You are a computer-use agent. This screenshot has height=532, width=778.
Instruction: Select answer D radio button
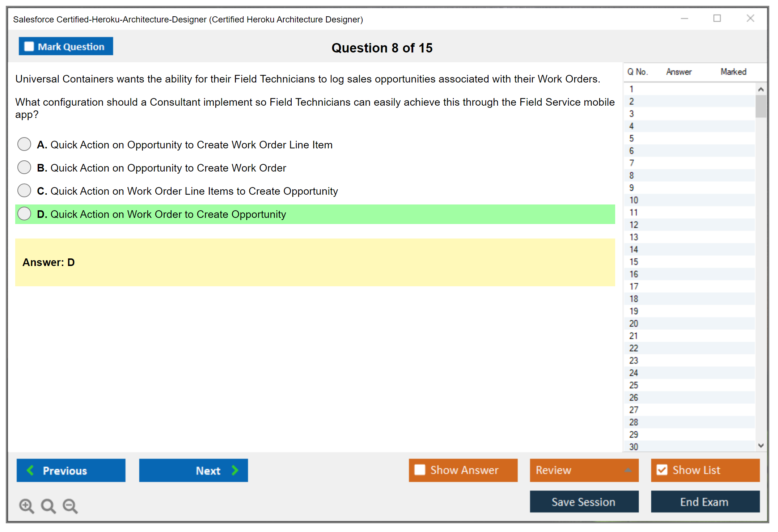pyautogui.click(x=24, y=214)
